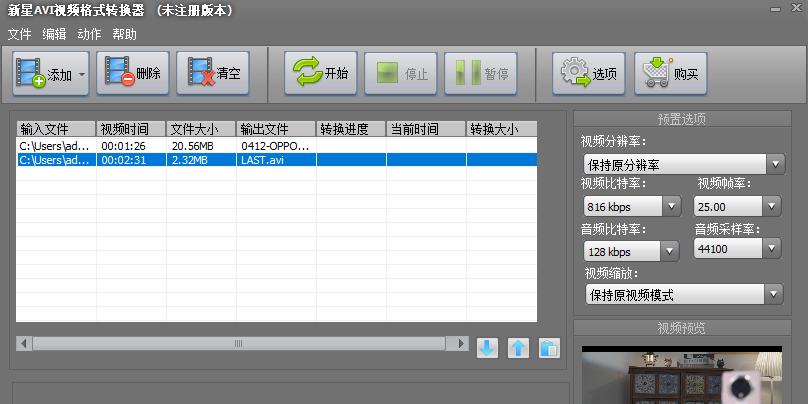Click the 文件大小 column header
The width and height of the screenshot is (808, 404).
tap(201, 128)
